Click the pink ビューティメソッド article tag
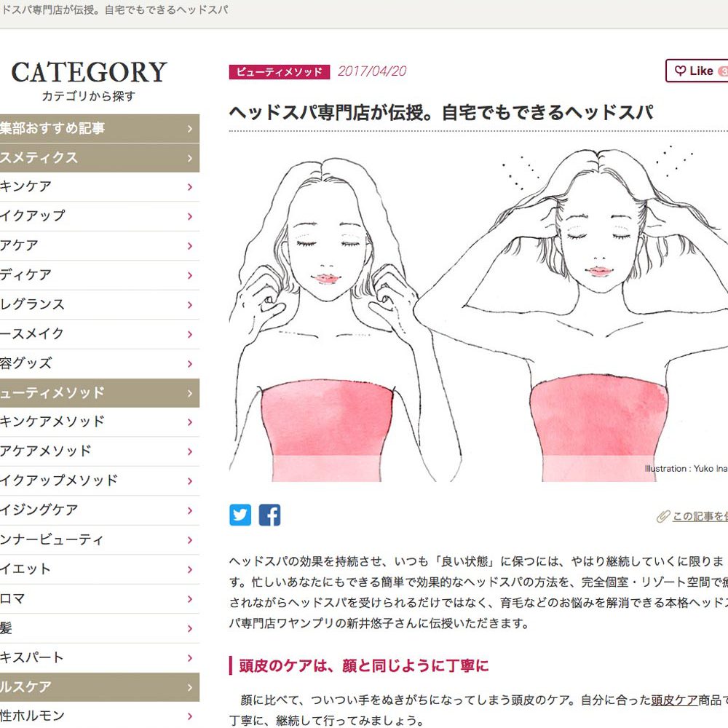The image size is (728, 728). [x=280, y=72]
